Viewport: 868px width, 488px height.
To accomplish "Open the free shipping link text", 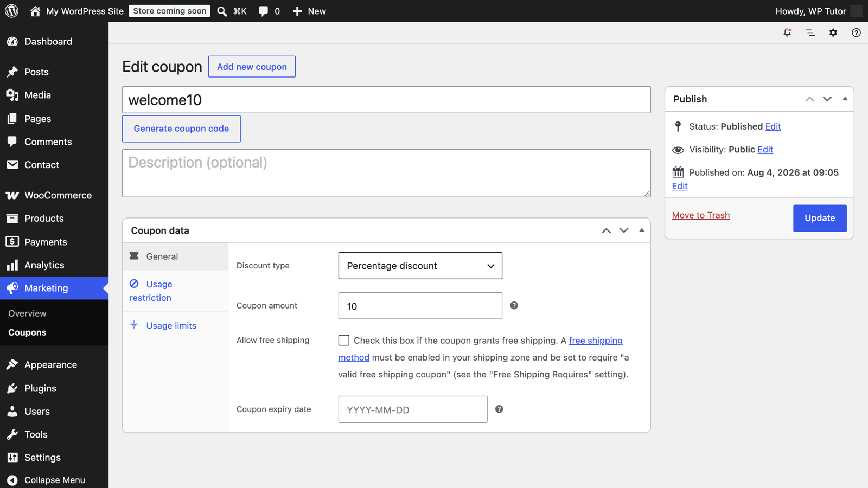I will click(595, 341).
